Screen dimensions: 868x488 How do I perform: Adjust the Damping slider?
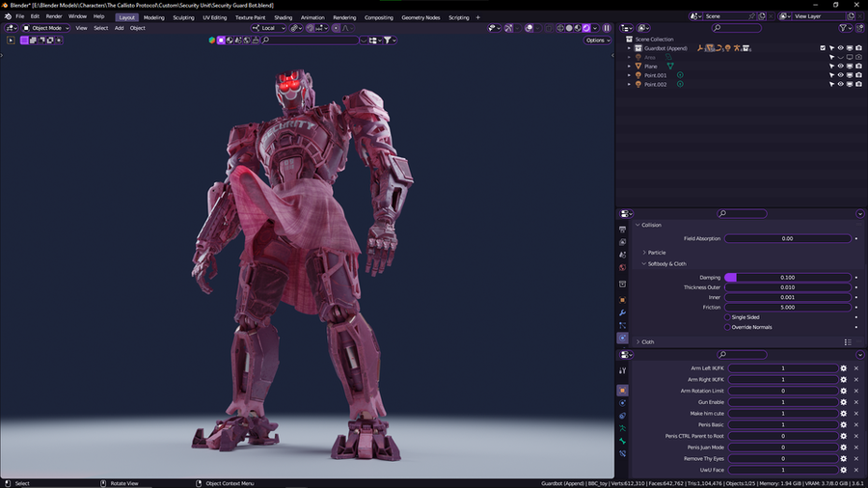point(788,277)
